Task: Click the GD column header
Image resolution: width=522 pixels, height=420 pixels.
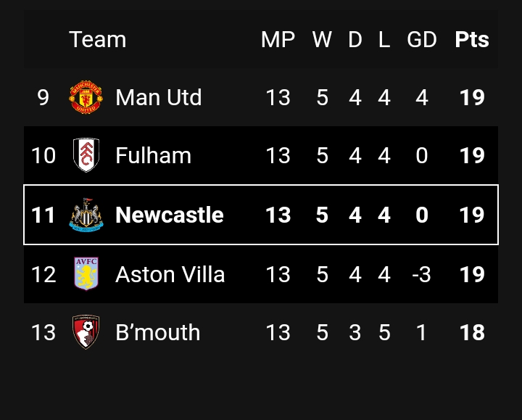Action: pyautogui.click(x=422, y=40)
